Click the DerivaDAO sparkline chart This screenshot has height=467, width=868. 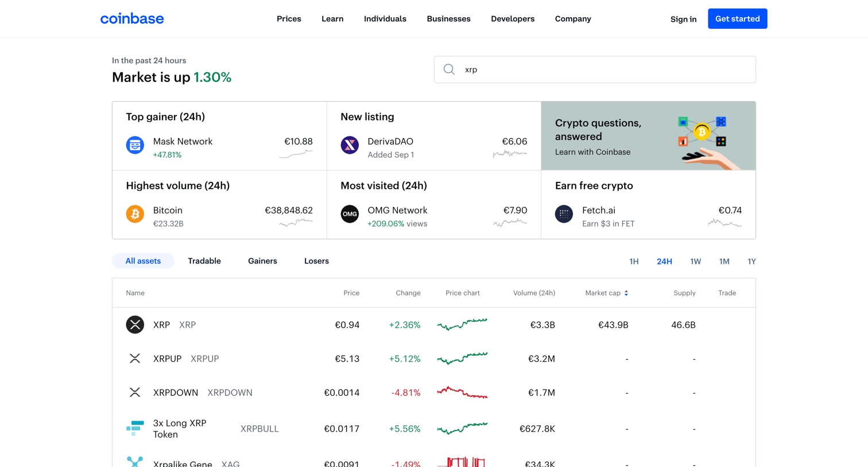510,153
